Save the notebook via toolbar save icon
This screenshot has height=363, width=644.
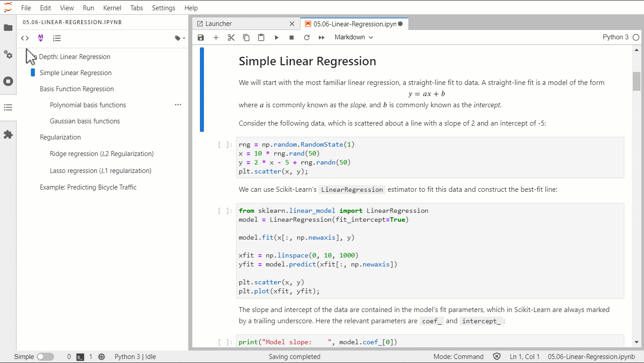200,38
